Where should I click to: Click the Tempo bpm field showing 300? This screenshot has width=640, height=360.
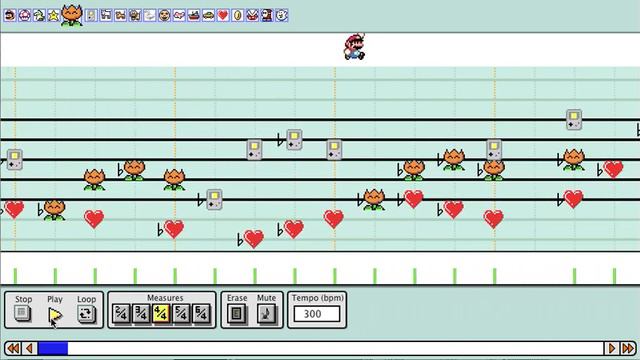(317, 314)
